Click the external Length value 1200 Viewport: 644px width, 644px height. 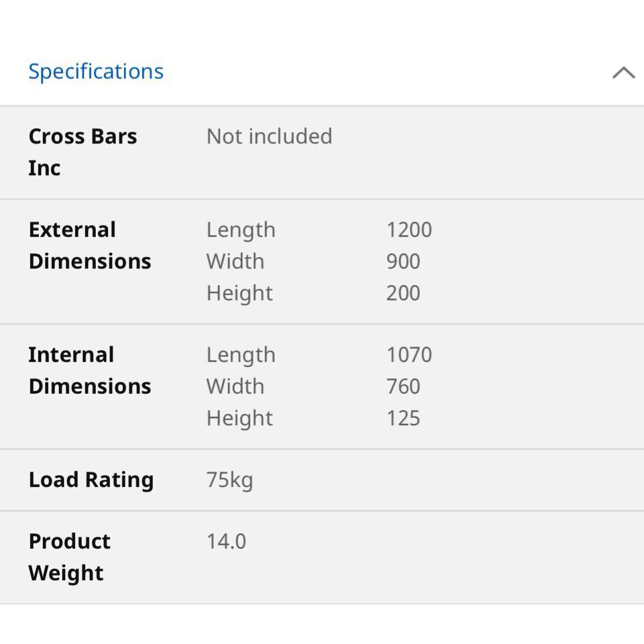tap(409, 229)
